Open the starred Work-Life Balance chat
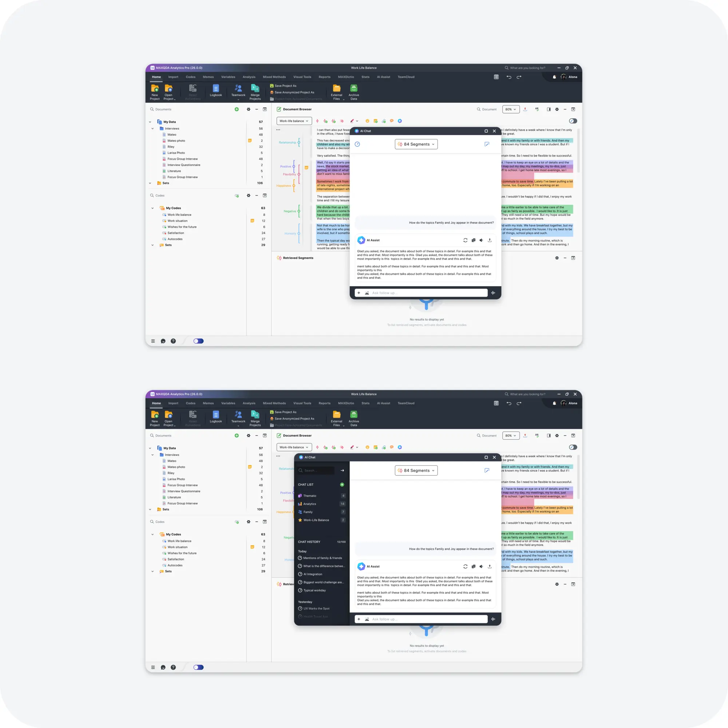Screen dimensions: 728x728 coord(316,520)
